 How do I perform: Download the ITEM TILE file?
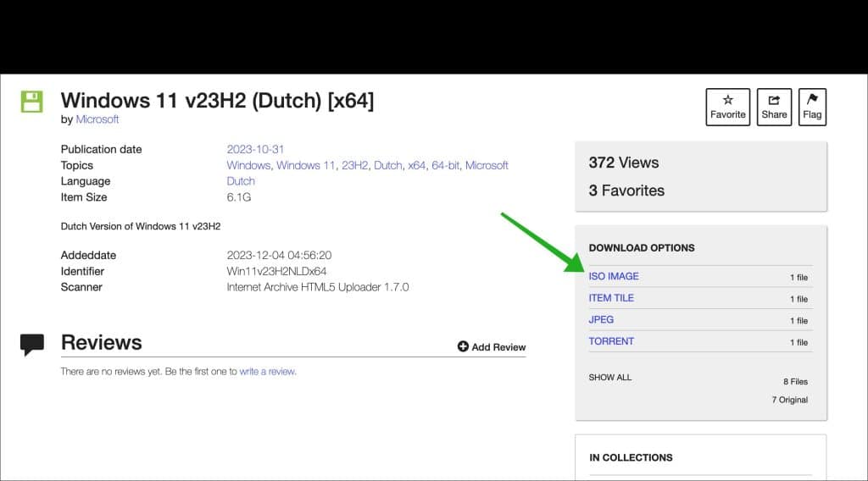pyautogui.click(x=611, y=298)
